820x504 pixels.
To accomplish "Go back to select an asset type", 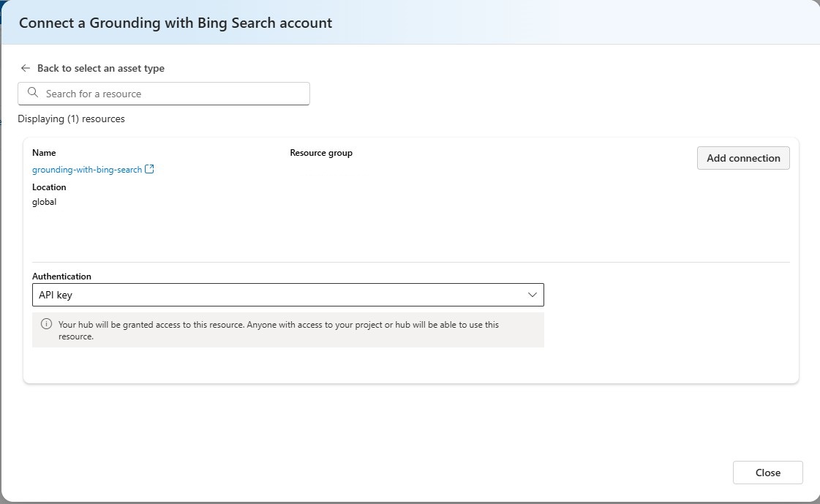I will [x=100, y=68].
